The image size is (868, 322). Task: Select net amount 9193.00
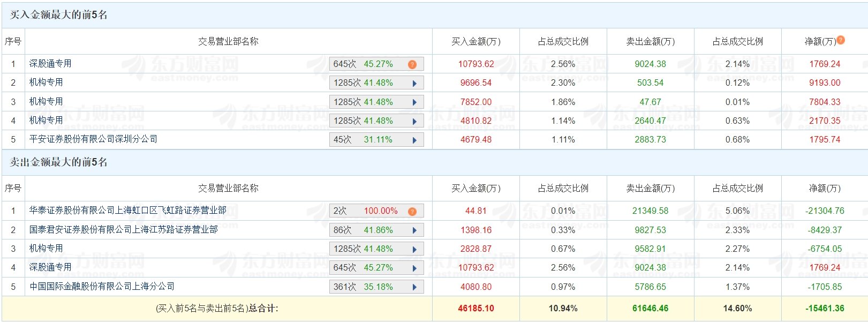(825, 83)
